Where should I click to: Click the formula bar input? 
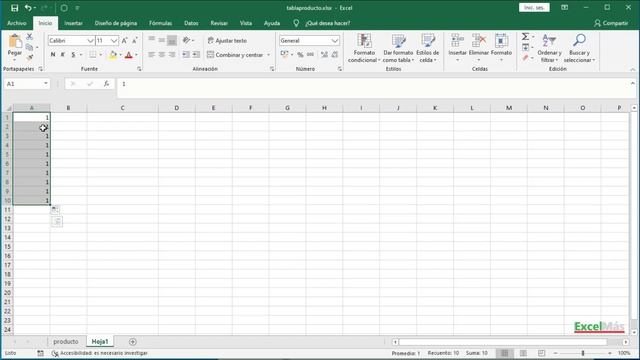[373, 88]
